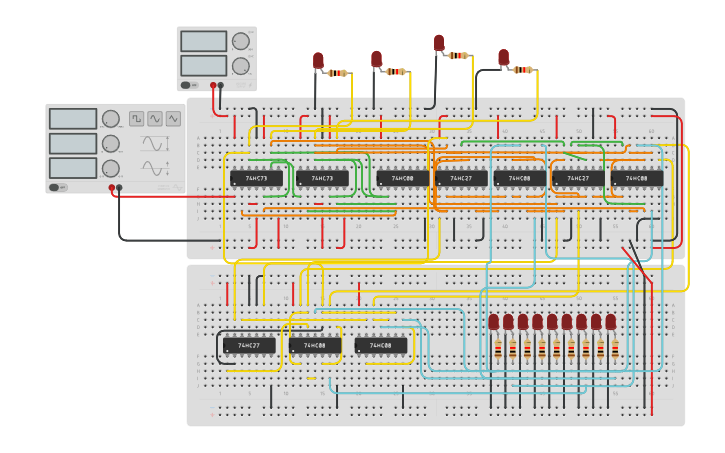
Task: Select rightmost 74HC08 chip on lower breadboard
Action: point(381,345)
